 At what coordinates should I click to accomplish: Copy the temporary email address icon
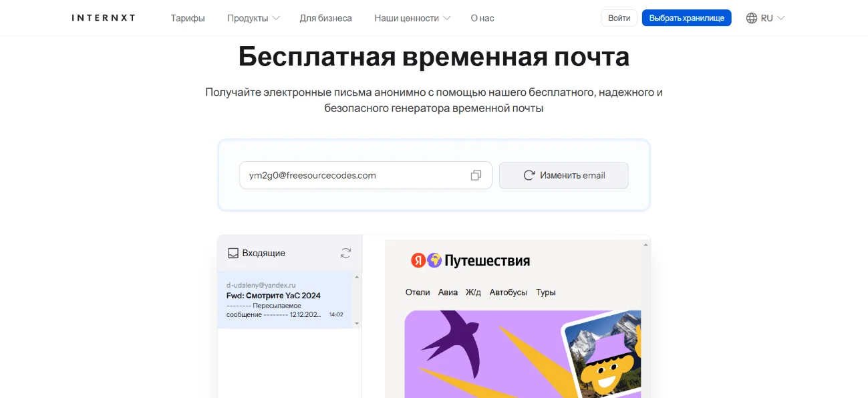(476, 175)
